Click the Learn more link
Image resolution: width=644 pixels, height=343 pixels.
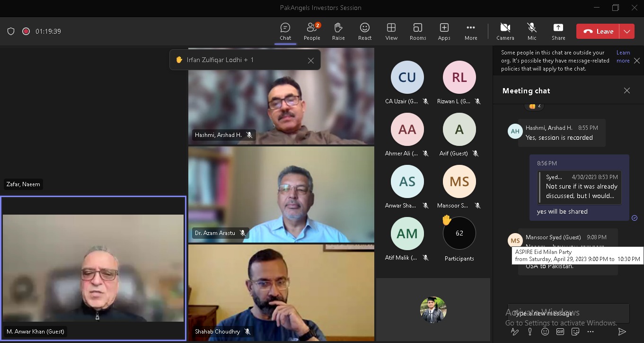tap(623, 56)
